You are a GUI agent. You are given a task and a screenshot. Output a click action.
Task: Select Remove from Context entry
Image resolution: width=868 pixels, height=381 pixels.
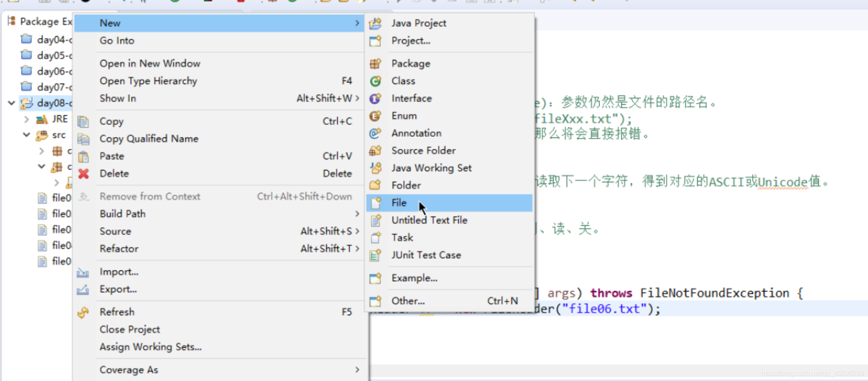[150, 196]
